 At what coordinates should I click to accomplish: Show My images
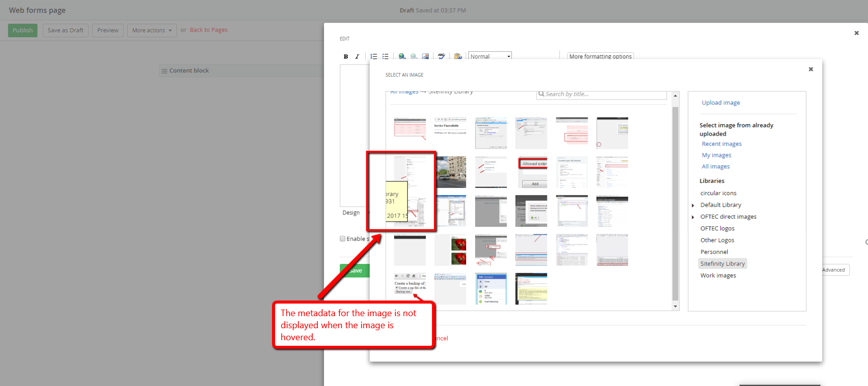click(x=717, y=155)
